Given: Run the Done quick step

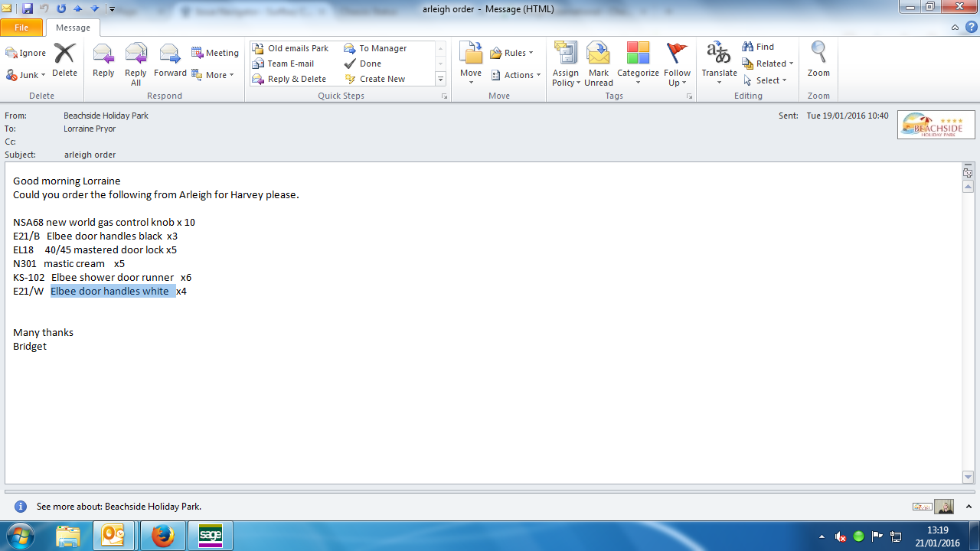Looking at the screenshot, I should [363, 64].
